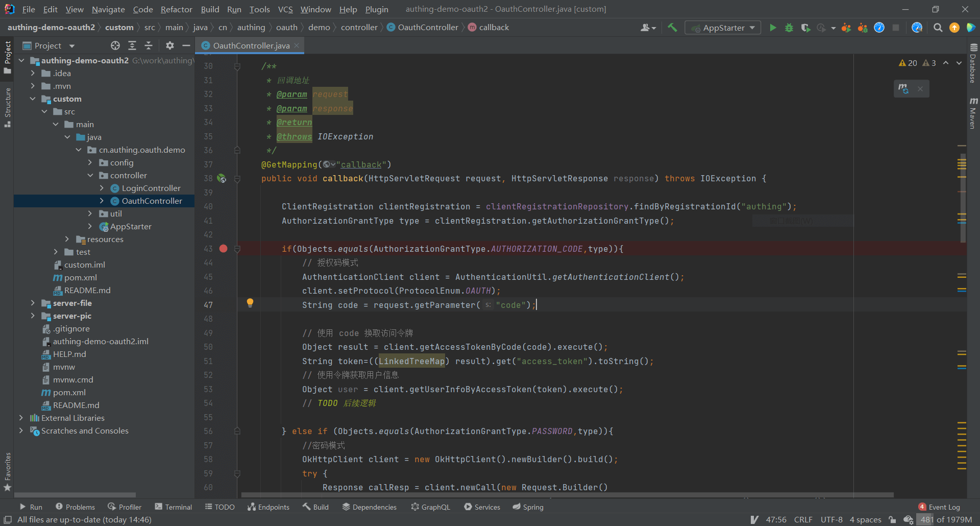Image resolution: width=980 pixels, height=526 pixels.
Task: Select the OauthController.java editor tab
Action: click(x=251, y=46)
